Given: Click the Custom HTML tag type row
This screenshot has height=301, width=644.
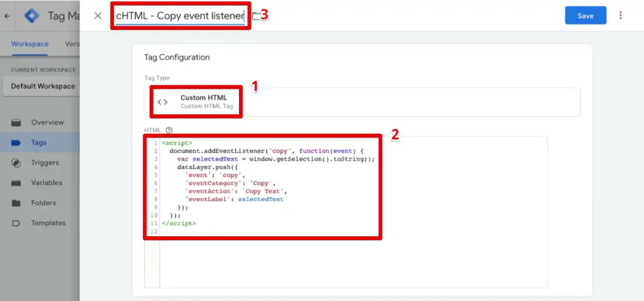Looking at the screenshot, I should tap(362, 102).
